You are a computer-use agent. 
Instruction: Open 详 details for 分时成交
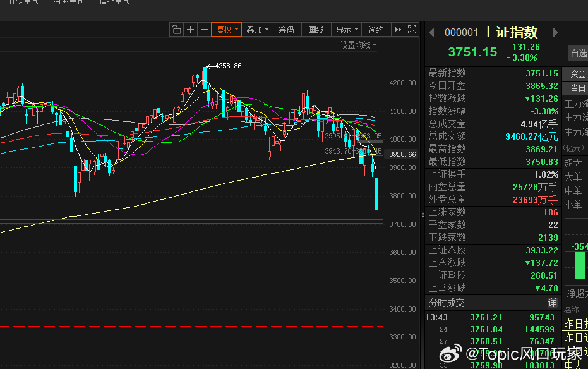552,303
